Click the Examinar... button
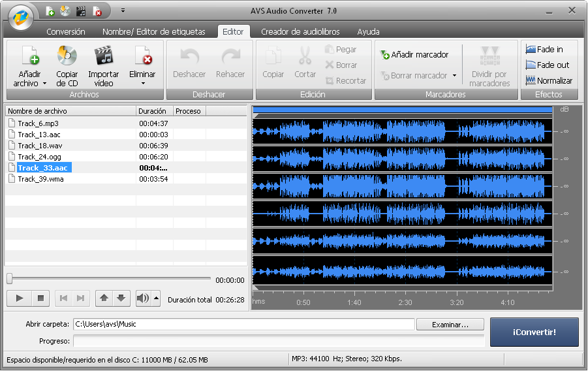This screenshot has height=371, width=588. 450,325
